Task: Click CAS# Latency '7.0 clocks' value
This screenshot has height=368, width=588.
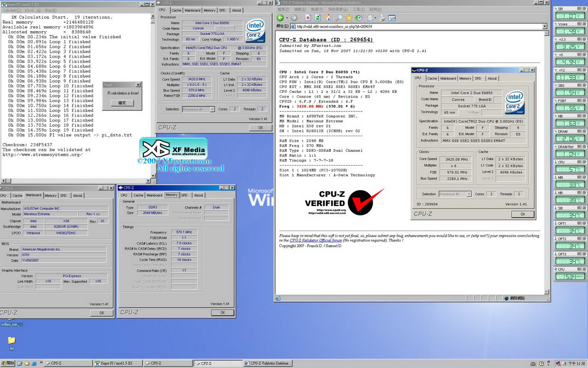Action: click(184, 243)
